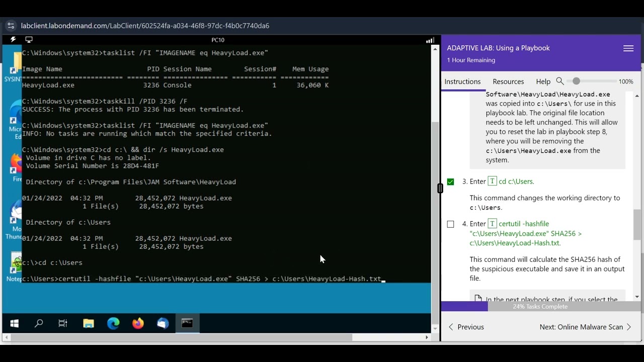Adjust the instructions zoom slider
644x362 pixels.
[x=576, y=81]
